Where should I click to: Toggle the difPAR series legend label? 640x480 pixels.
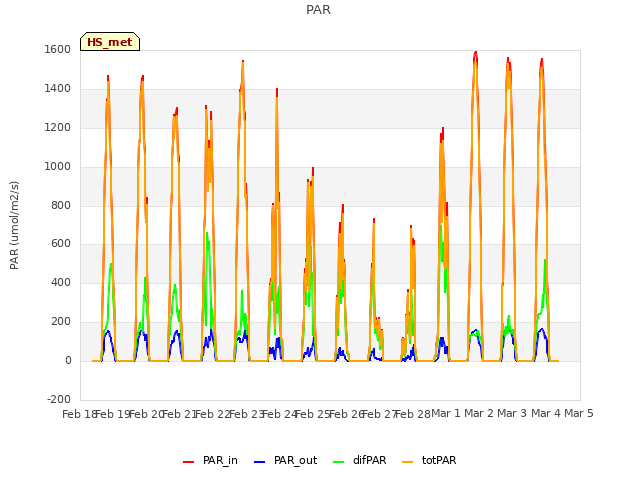[369, 460]
